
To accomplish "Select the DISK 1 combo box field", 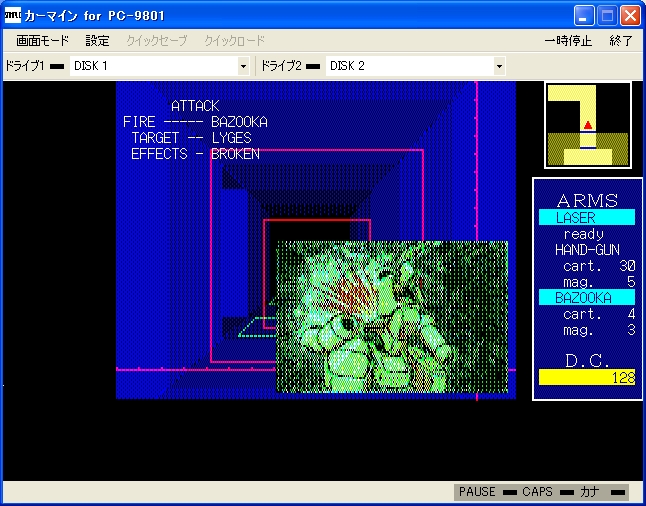I will (159, 66).
